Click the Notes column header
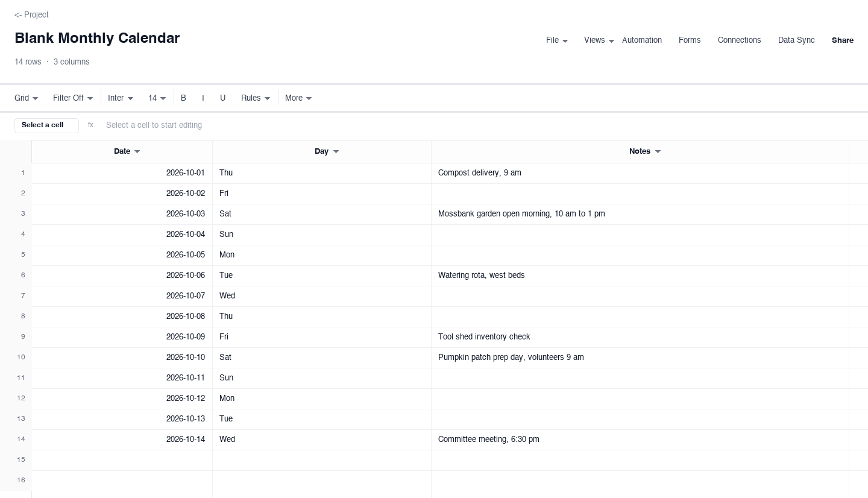 click(640, 151)
